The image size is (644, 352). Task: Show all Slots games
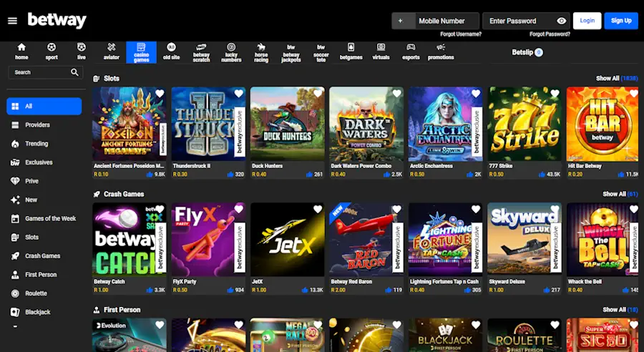click(x=617, y=79)
